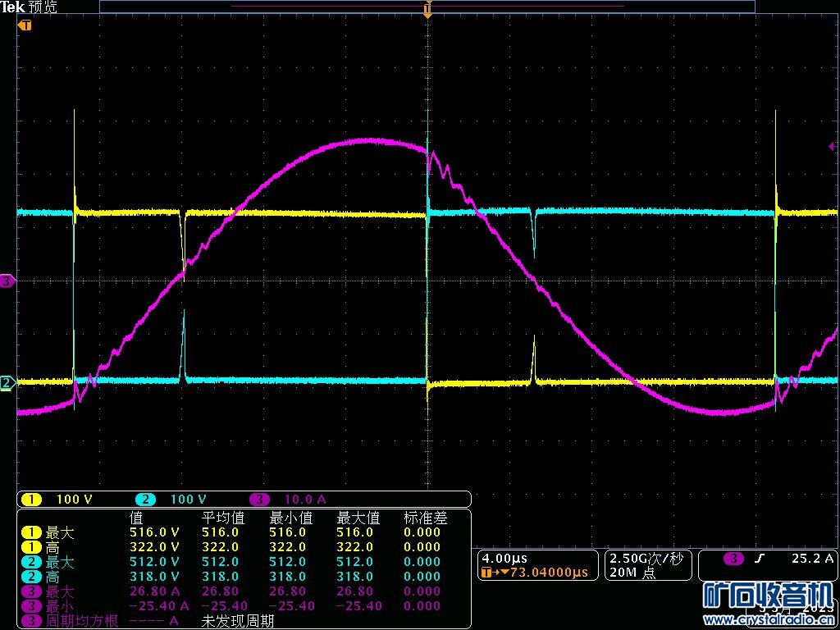The image size is (840, 630).
Task: Click the channel 3 trigger source badge
Action: pyautogui.click(x=733, y=559)
